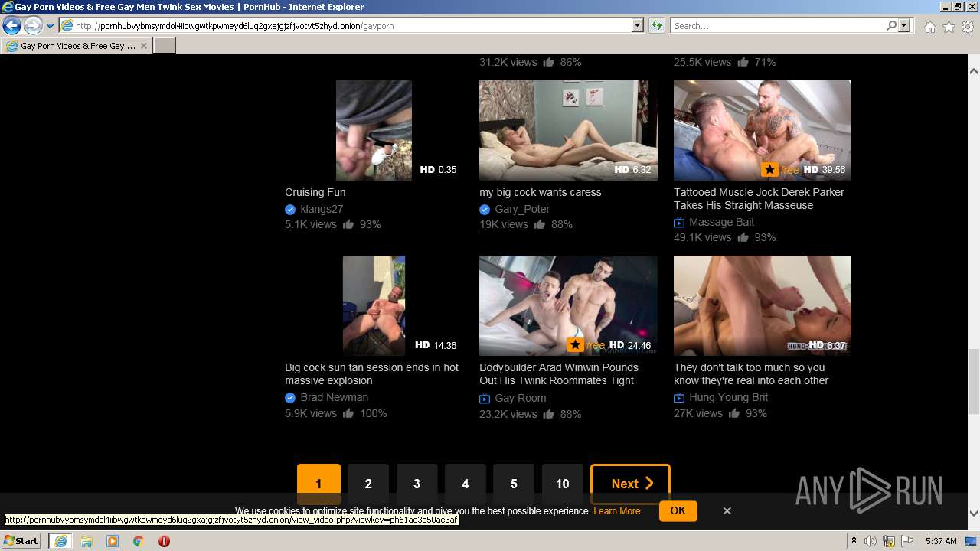Click the premium star badge on the 39:56 video
980x551 pixels.
[x=769, y=170]
